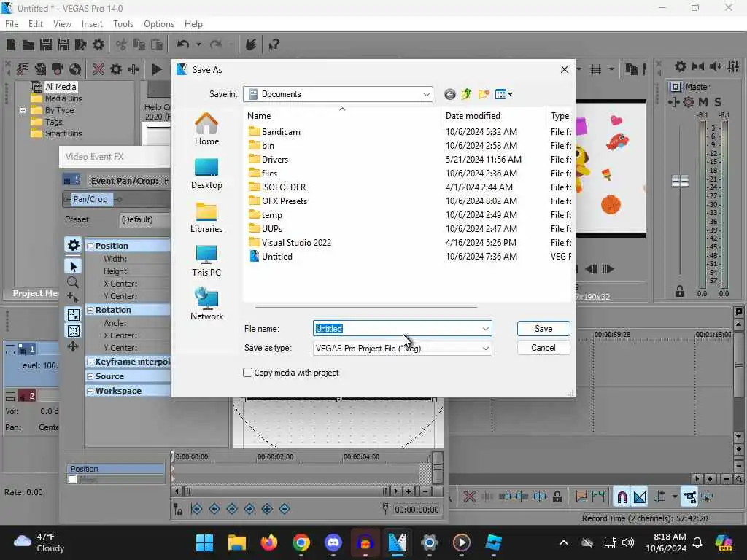Click the New project toolbar icon

[11, 44]
